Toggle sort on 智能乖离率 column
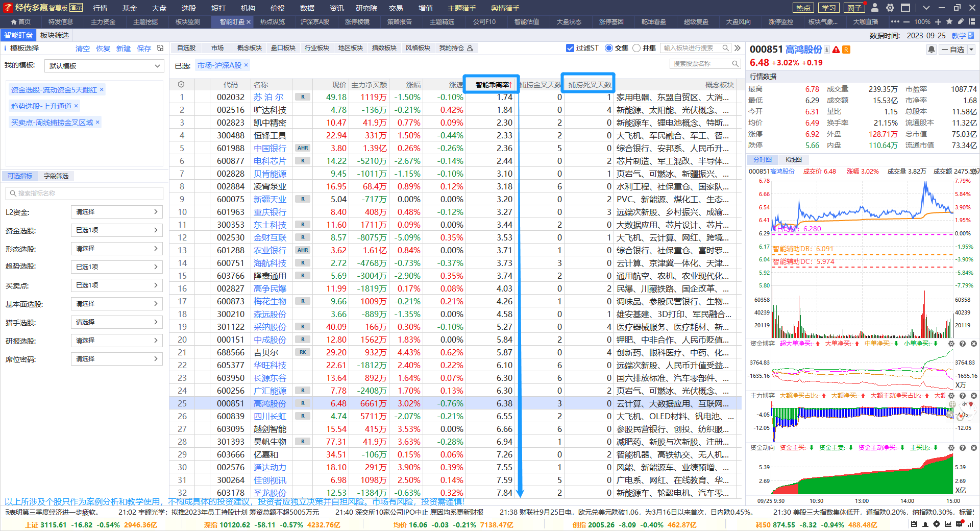 tap(492, 84)
